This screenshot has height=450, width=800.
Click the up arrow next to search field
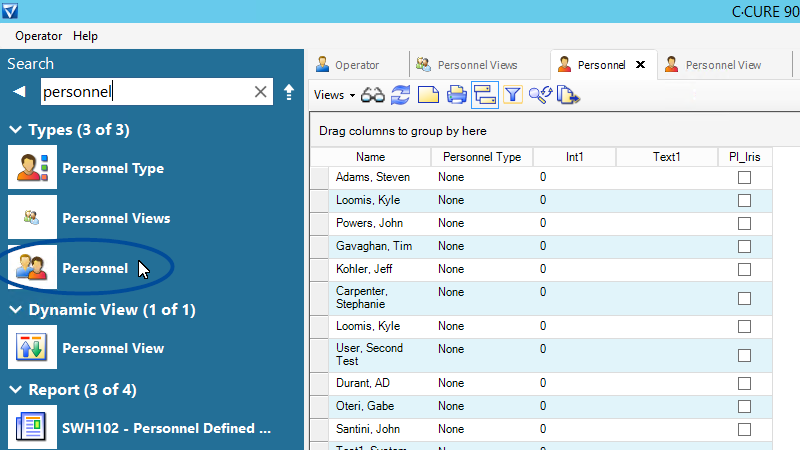(x=289, y=92)
